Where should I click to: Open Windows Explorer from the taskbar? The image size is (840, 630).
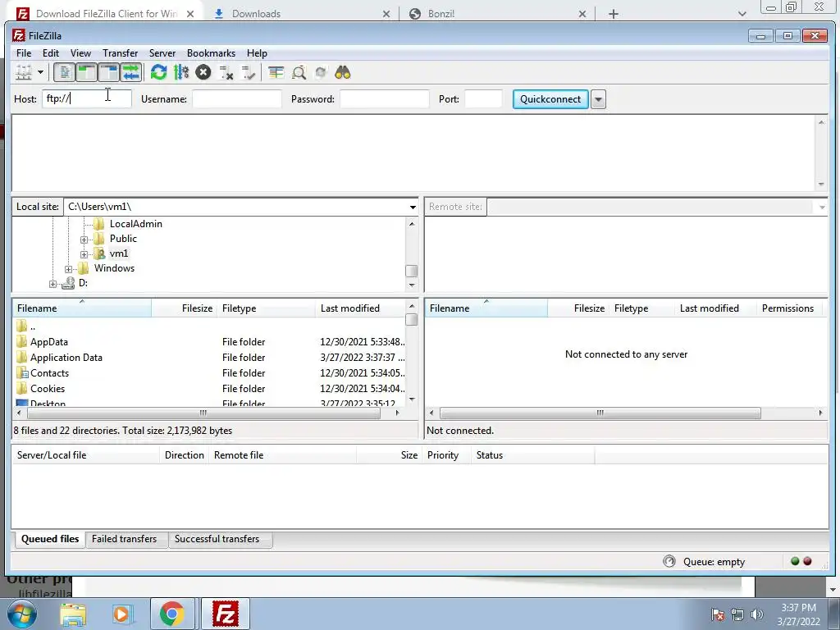click(73, 614)
